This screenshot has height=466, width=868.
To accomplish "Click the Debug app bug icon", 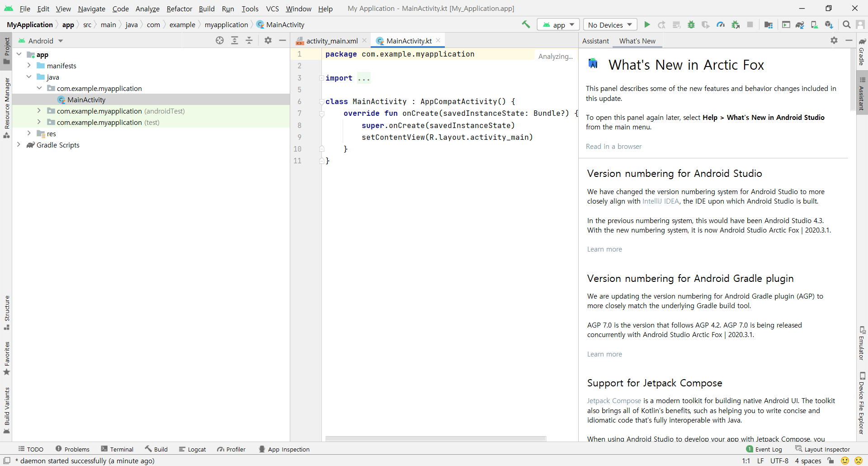I will point(691,24).
